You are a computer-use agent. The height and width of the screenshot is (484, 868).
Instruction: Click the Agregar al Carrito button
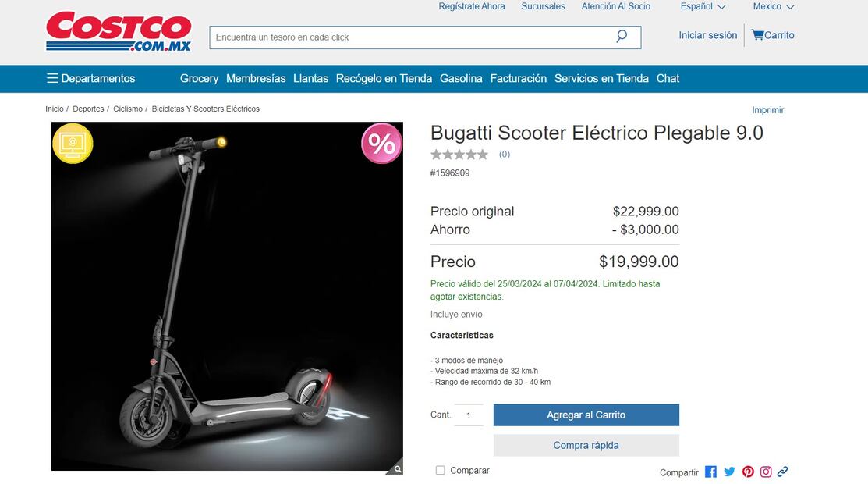point(586,415)
